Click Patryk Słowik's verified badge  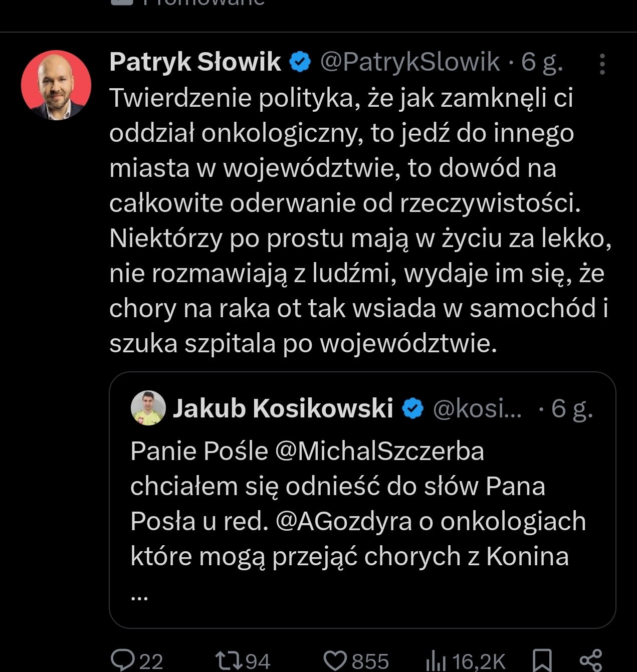(300, 62)
